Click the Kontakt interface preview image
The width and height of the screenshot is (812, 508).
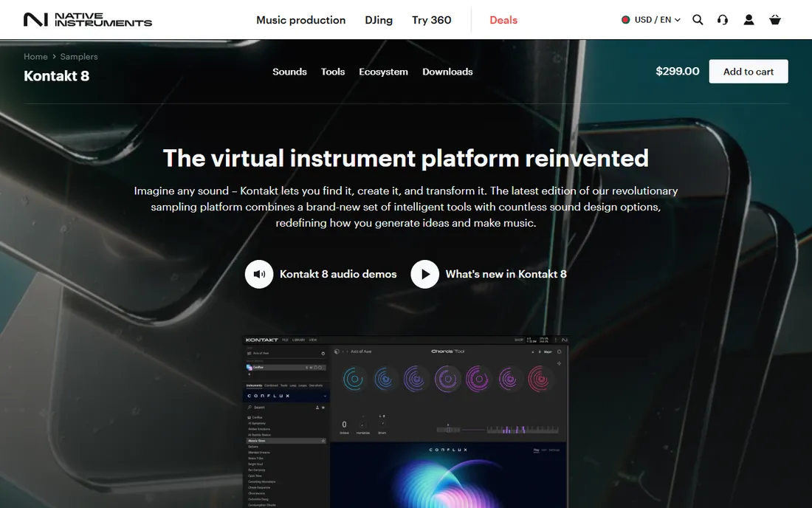coord(405,422)
